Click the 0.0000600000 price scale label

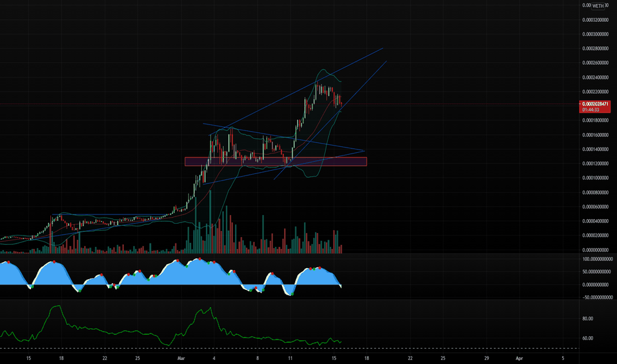coord(595,206)
